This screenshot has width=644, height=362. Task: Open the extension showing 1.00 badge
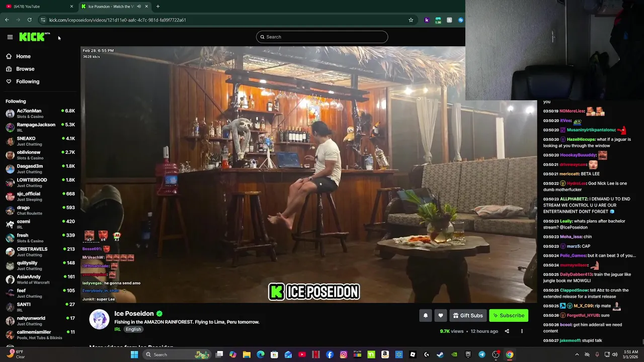click(x=438, y=20)
